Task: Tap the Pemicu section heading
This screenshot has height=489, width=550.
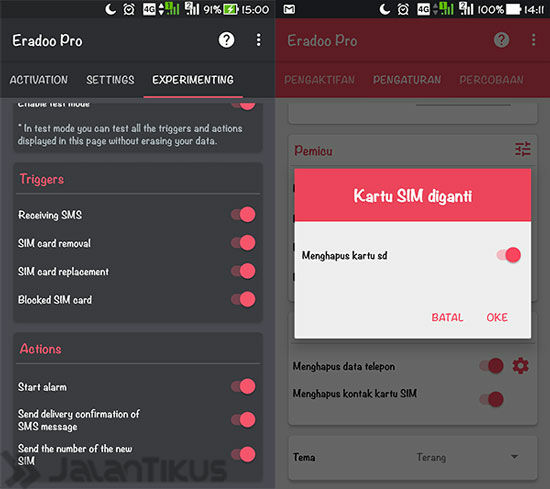Action: click(x=313, y=150)
